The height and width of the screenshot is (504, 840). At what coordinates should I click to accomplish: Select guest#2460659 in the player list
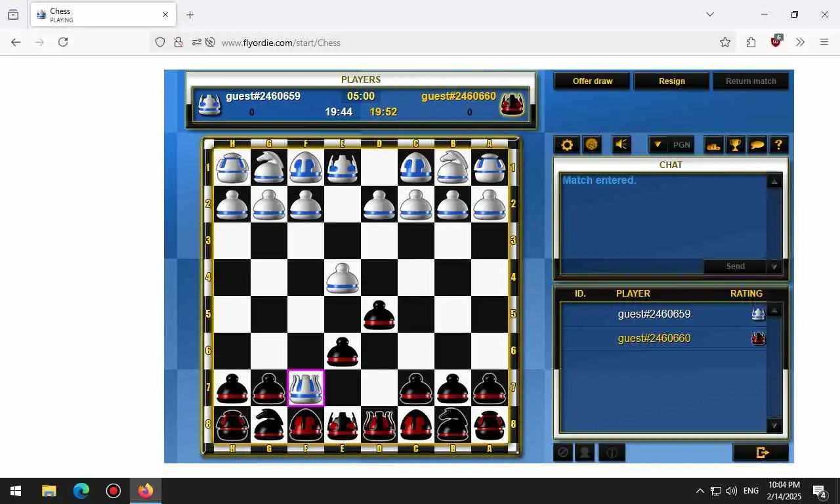tap(663, 314)
